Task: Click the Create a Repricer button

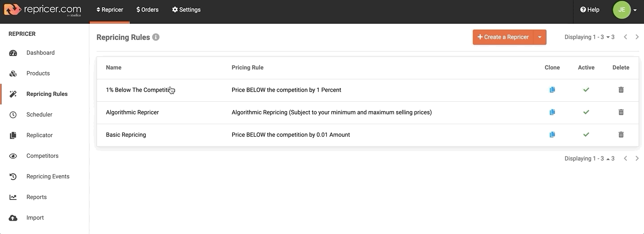Action: pos(503,37)
